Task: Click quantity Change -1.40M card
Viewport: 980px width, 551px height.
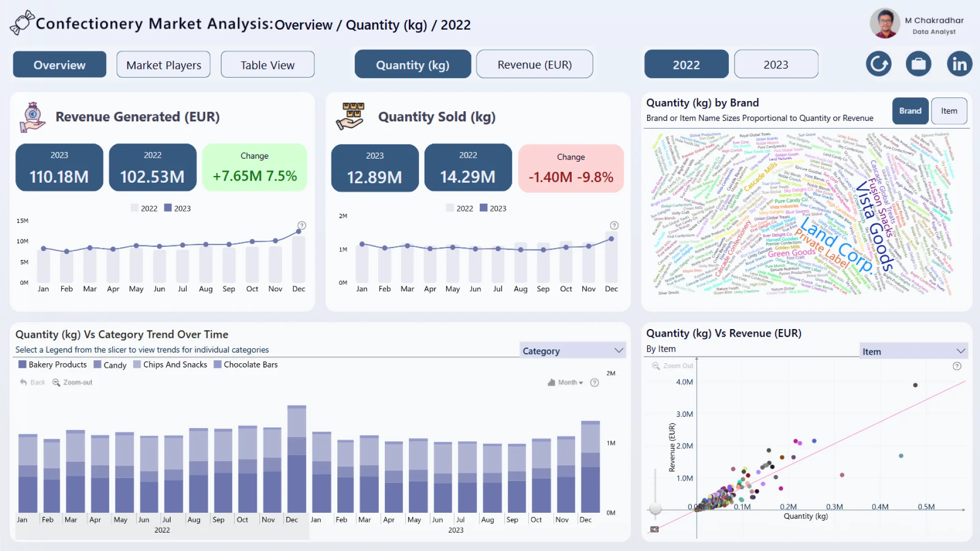Action: tap(571, 168)
